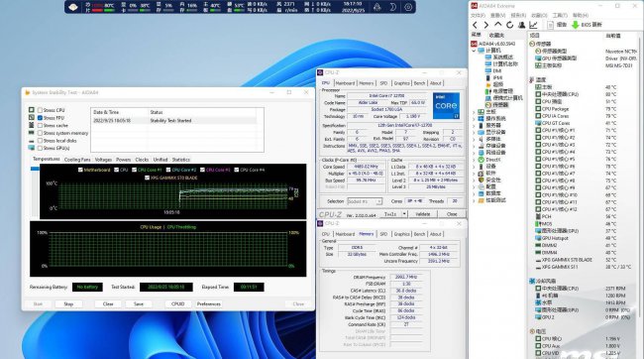644x359 pixels.
Task: Expand the DirectX tree node
Action: coord(474,160)
